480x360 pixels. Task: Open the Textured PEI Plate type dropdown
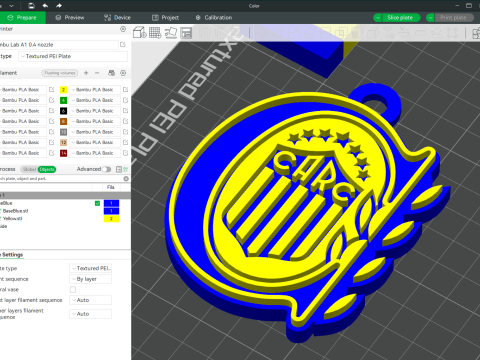tap(73, 56)
